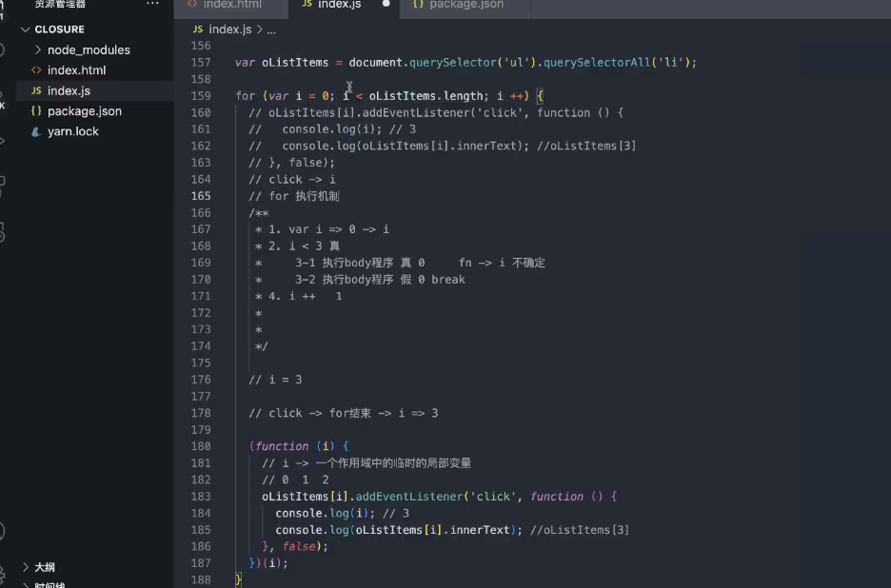891x588 pixels.
Task: Click '1. var i => 0 -> i' comment
Action: 328,229
